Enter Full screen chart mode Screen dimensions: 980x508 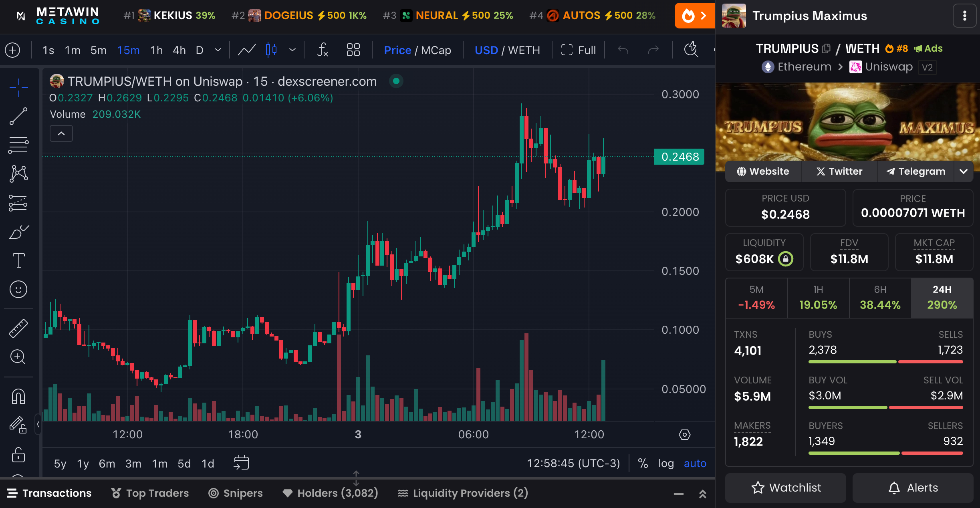[x=578, y=50]
